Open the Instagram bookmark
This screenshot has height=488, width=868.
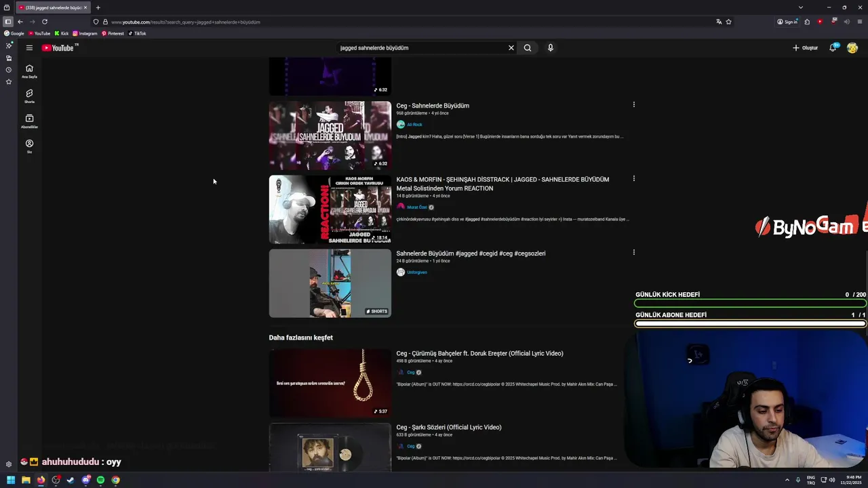(x=85, y=33)
